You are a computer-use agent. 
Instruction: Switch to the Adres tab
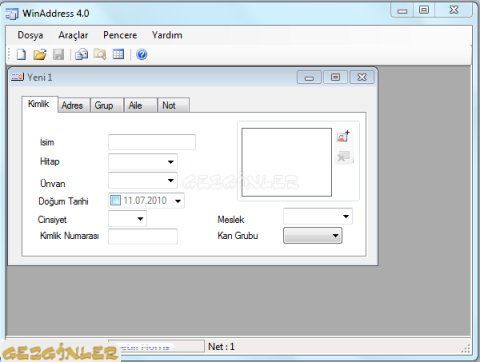coord(72,105)
